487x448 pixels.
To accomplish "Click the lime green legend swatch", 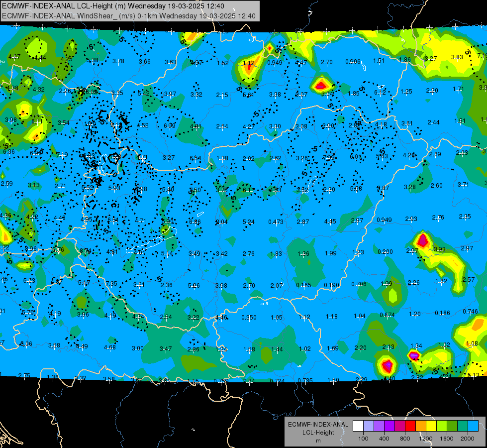I will pyautogui.click(x=442, y=426).
